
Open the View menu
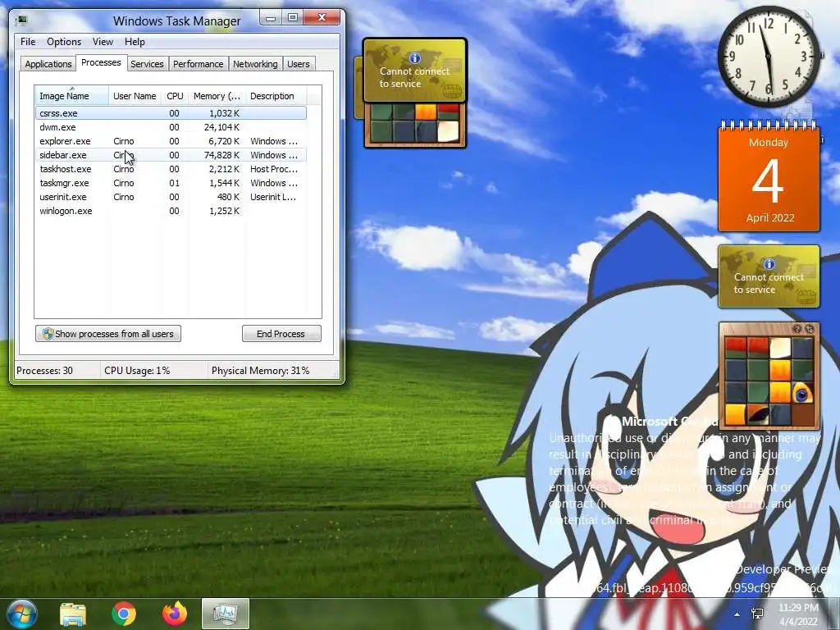pos(103,42)
